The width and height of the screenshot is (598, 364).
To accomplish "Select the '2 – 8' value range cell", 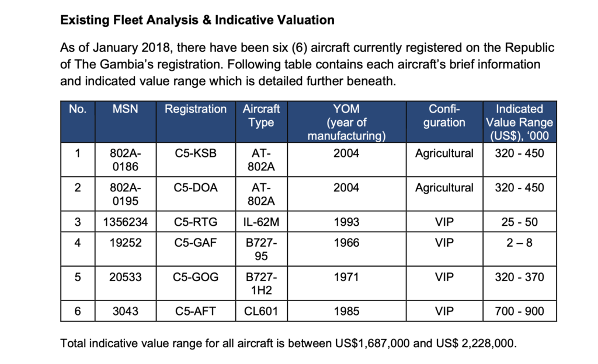I will (519, 243).
